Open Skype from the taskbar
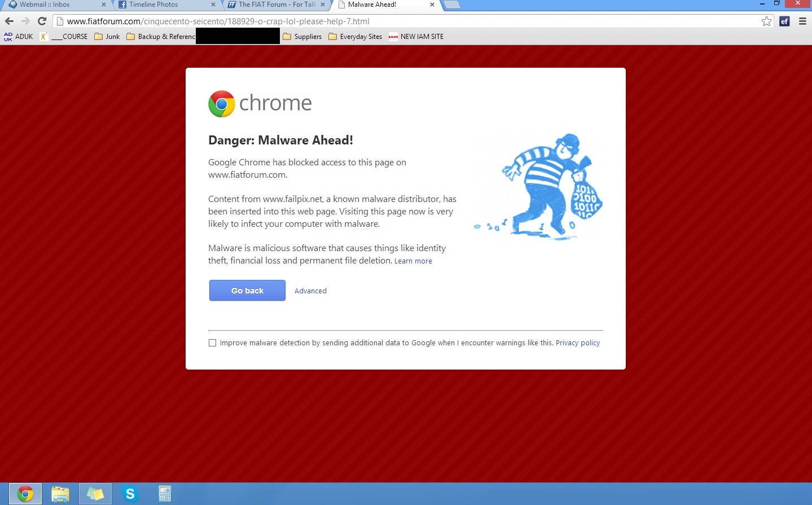This screenshot has height=505, width=812. 130,494
